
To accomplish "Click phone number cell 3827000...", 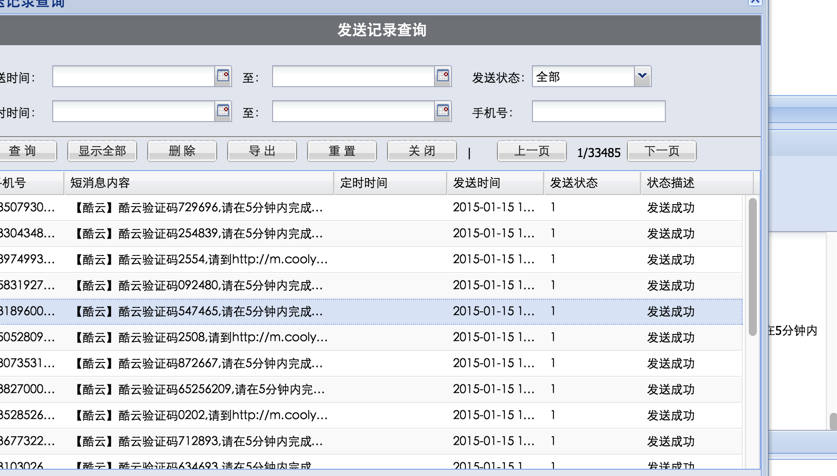I will pyautogui.click(x=27, y=390).
